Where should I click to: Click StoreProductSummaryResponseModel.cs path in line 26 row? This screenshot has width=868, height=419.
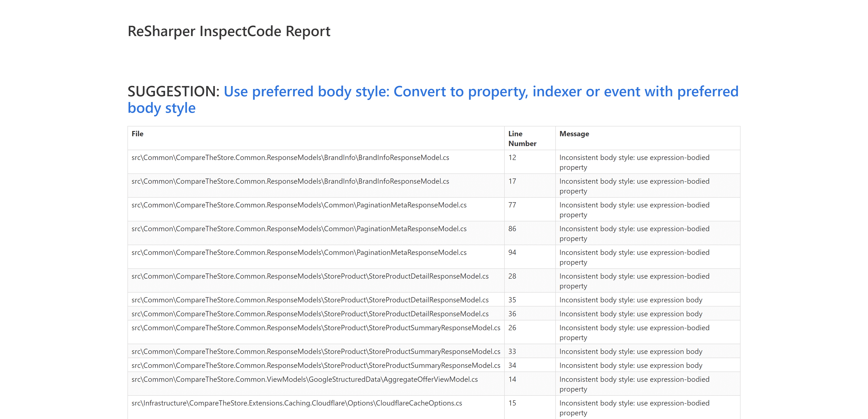tap(316, 328)
